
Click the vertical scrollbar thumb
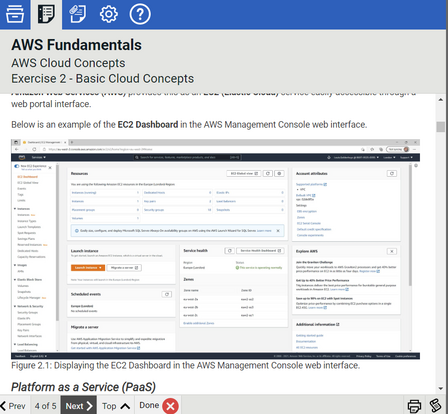(441, 127)
